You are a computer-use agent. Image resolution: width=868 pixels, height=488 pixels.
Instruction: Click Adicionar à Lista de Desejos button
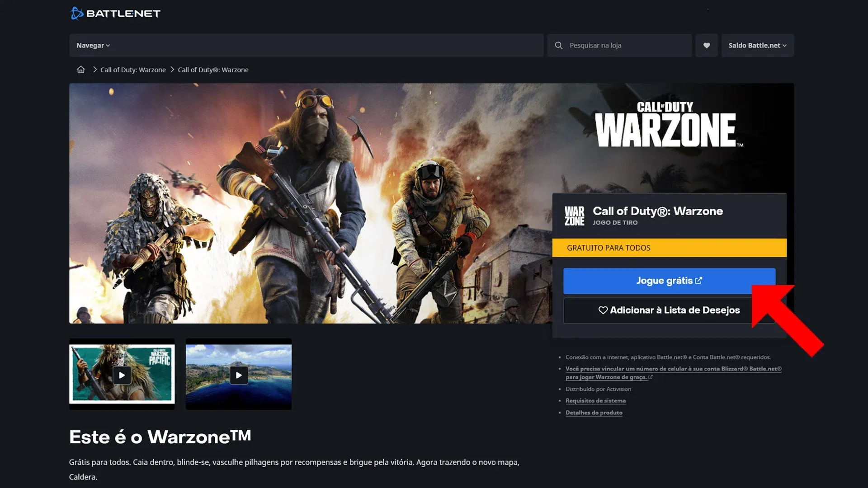click(669, 310)
